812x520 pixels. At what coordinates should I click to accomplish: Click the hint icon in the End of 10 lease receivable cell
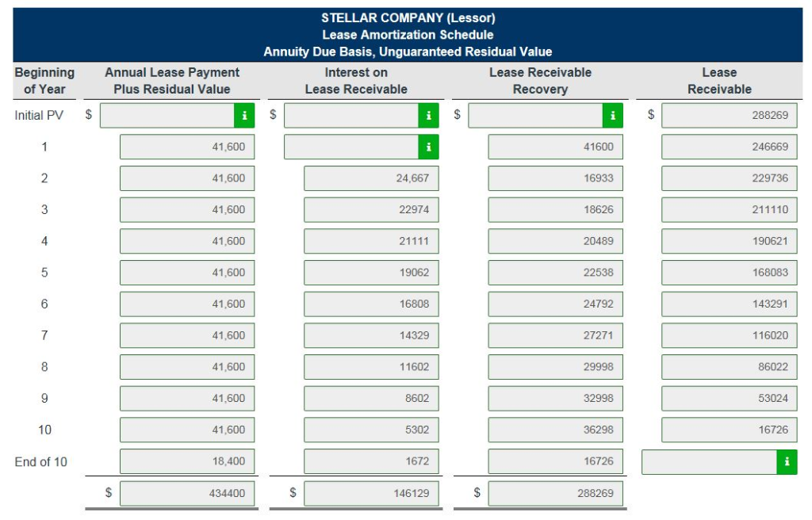[x=788, y=461]
